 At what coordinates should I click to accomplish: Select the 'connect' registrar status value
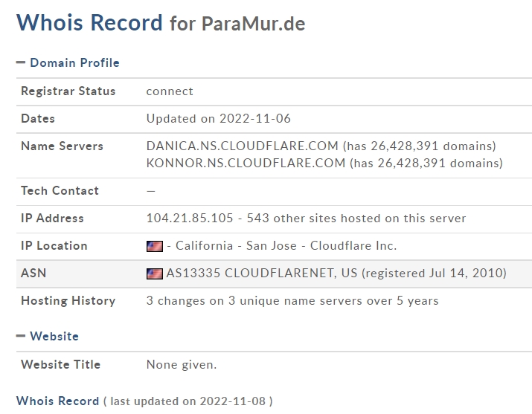point(170,91)
